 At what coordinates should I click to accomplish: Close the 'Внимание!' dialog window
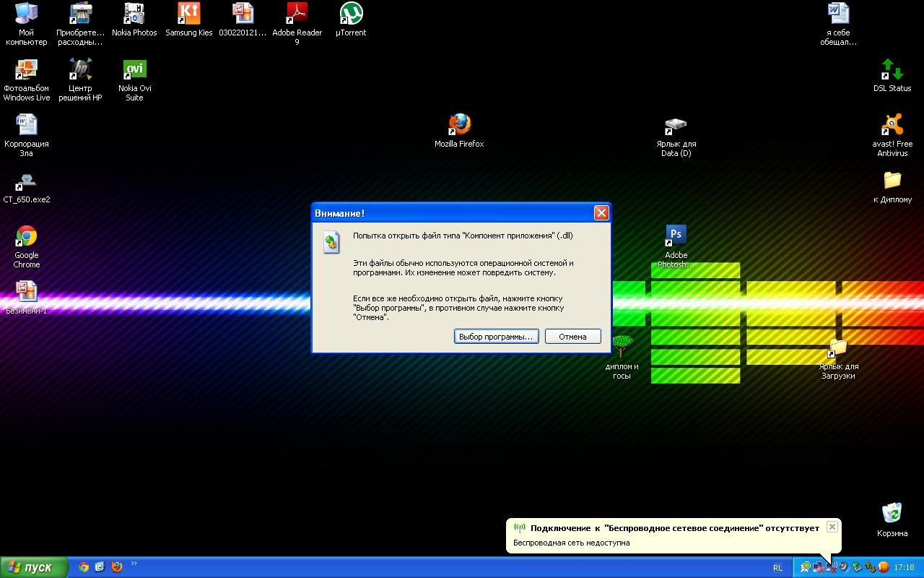pos(601,213)
